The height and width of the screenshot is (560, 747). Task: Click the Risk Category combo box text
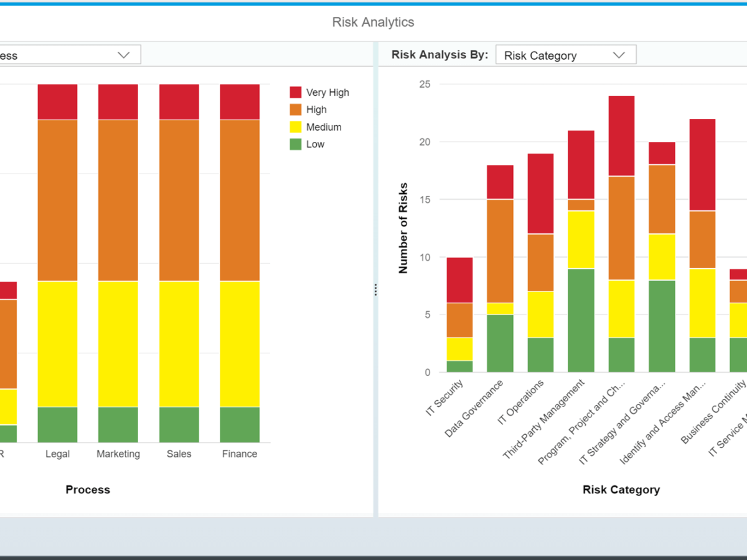[x=540, y=55]
